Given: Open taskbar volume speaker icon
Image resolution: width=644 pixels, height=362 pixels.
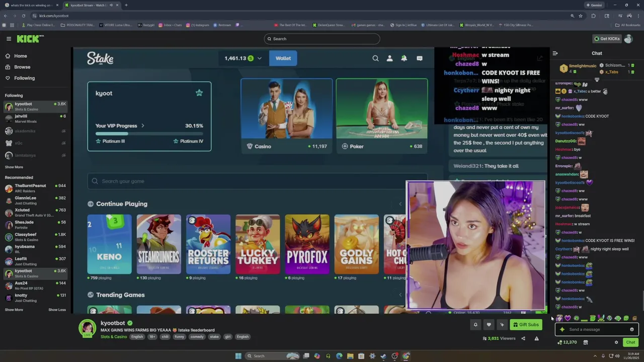Looking at the screenshot, I should tap(617, 356).
